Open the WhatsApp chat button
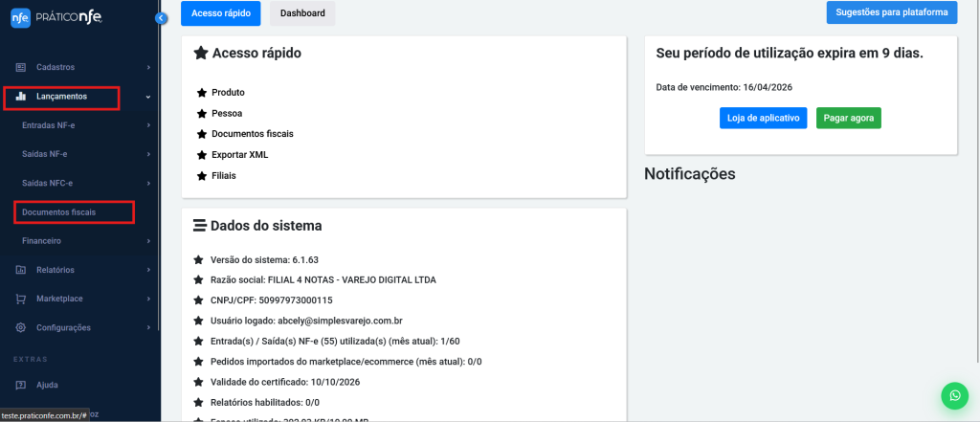This screenshot has height=422, width=980. click(954, 395)
